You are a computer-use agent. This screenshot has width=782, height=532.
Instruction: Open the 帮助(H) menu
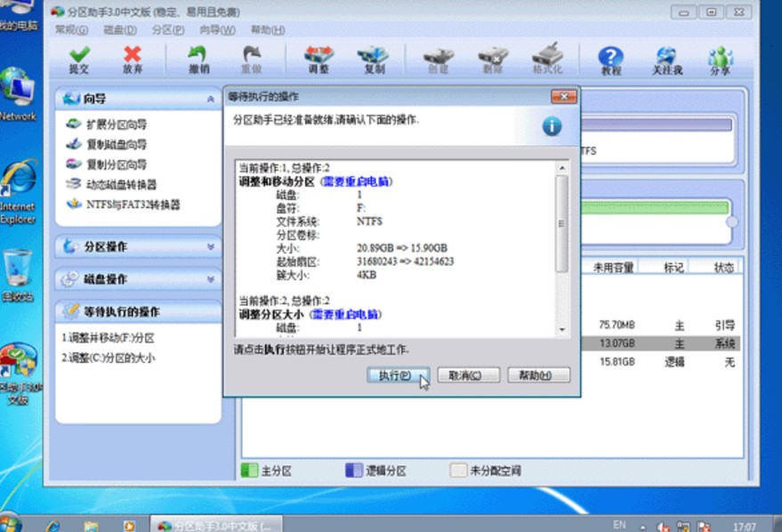[x=268, y=30]
